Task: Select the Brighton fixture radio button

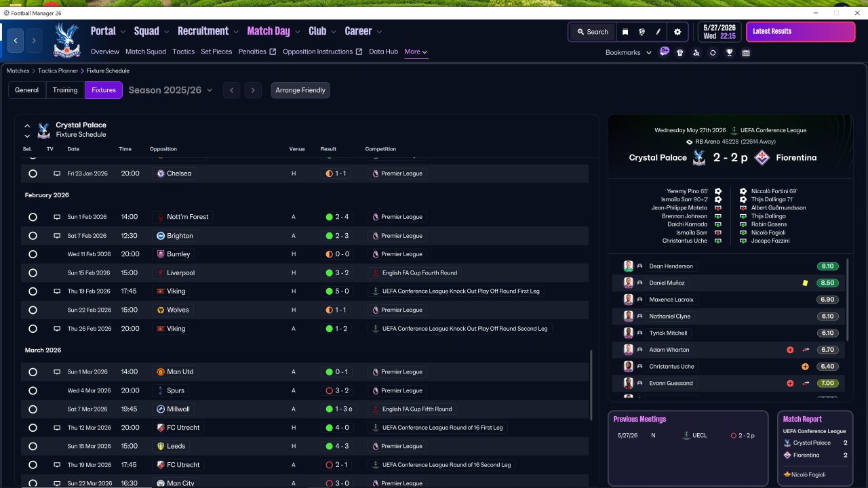Action: (x=33, y=236)
